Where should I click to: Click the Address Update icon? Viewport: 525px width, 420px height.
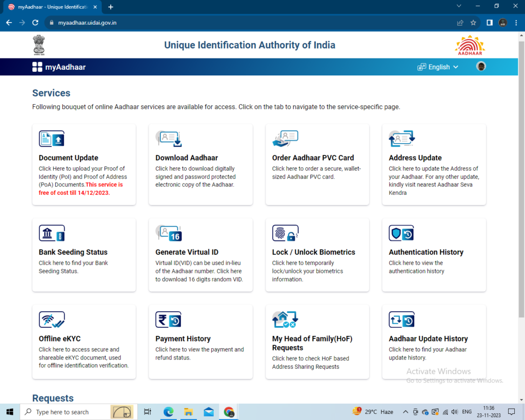[402, 138]
